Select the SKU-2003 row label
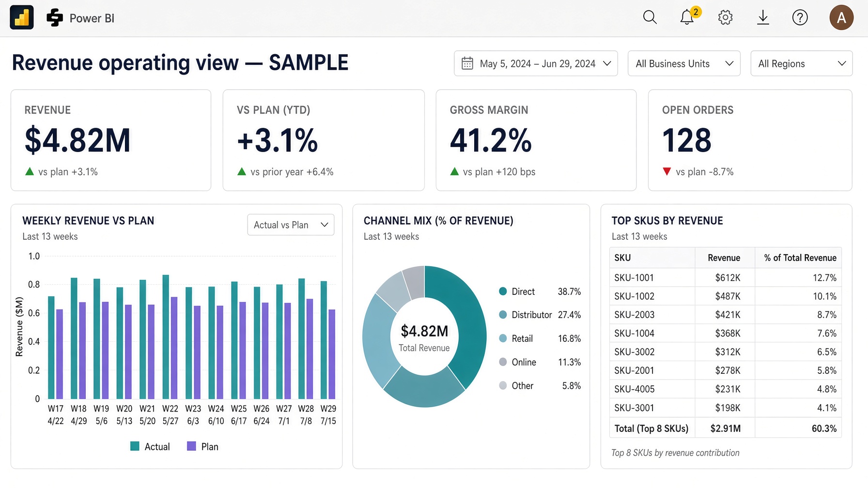This screenshot has height=488, width=868. point(634,315)
